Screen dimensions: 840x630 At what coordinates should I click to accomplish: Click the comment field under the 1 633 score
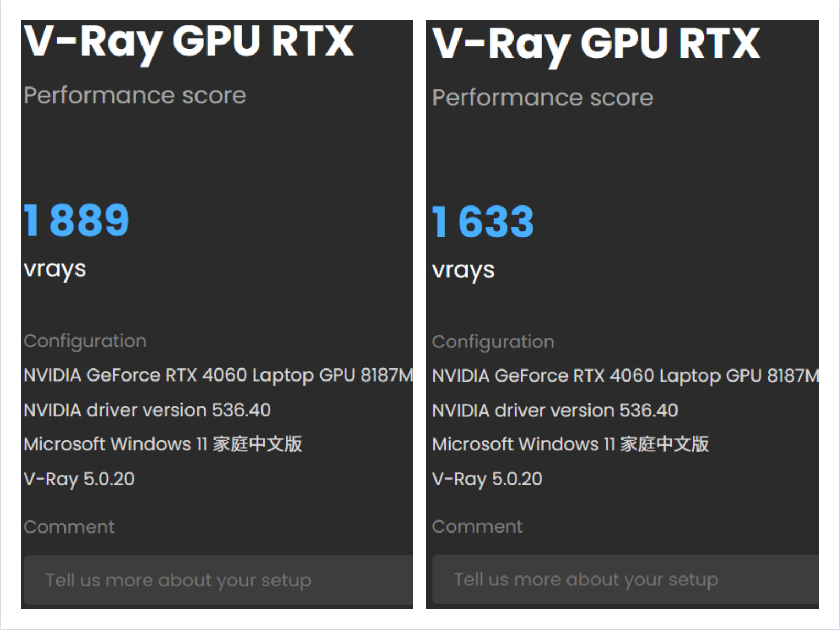click(x=625, y=580)
